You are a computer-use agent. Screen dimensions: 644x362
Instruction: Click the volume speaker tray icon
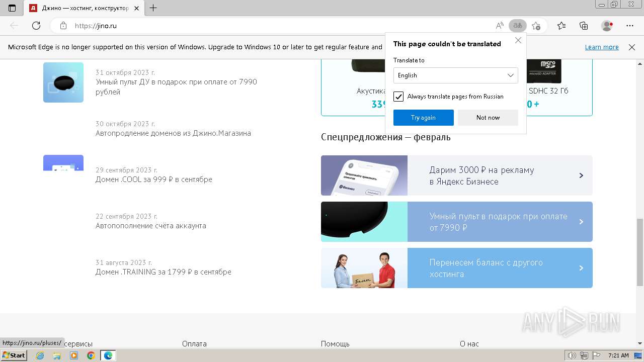[572, 355]
